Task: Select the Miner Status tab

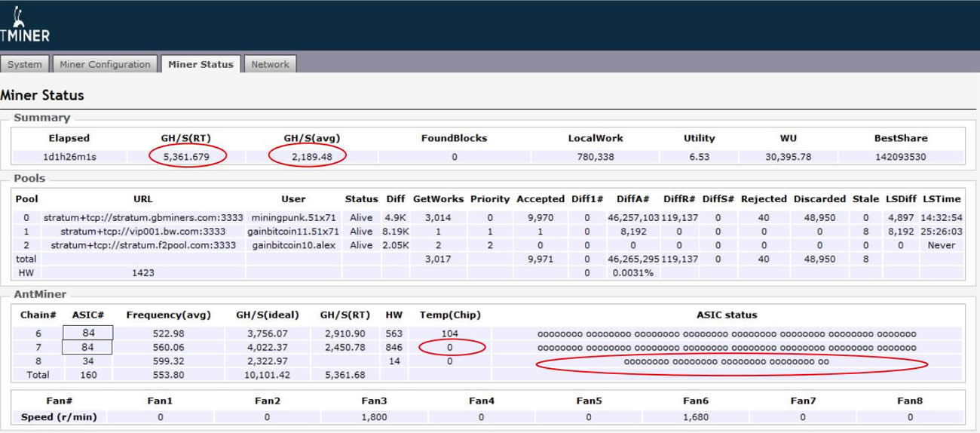Action: coord(201,64)
